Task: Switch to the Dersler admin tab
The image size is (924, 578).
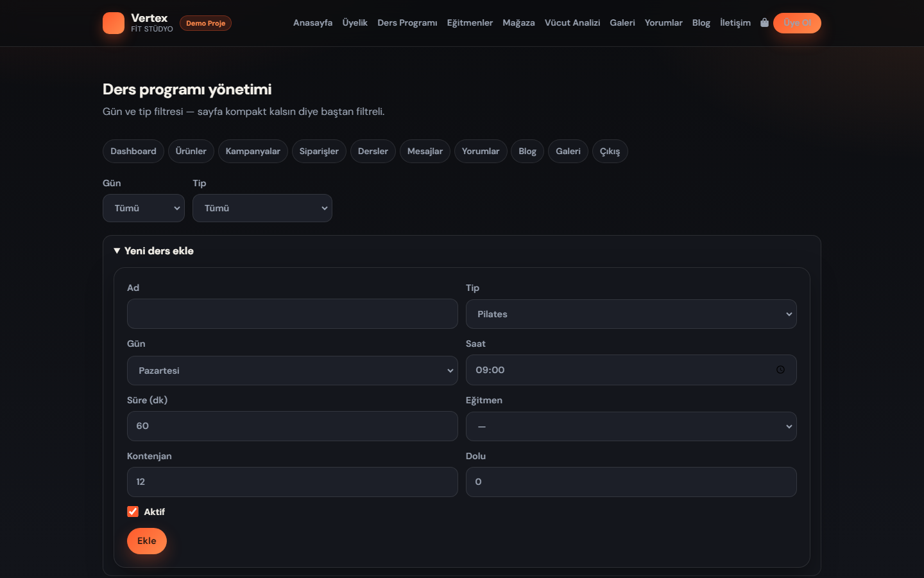Action: tap(373, 152)
